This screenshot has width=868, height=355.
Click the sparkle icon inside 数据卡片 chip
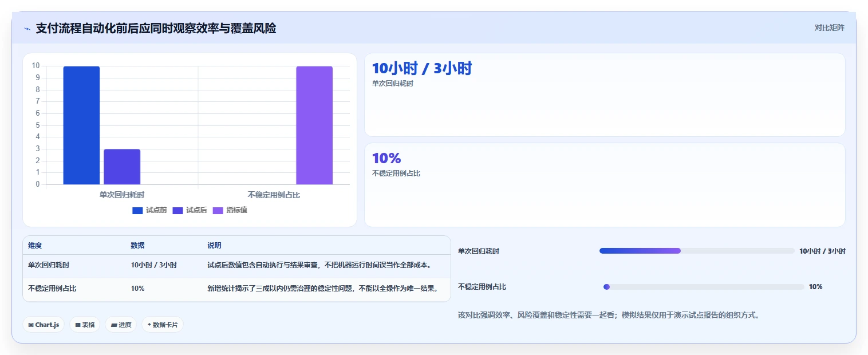149,325
